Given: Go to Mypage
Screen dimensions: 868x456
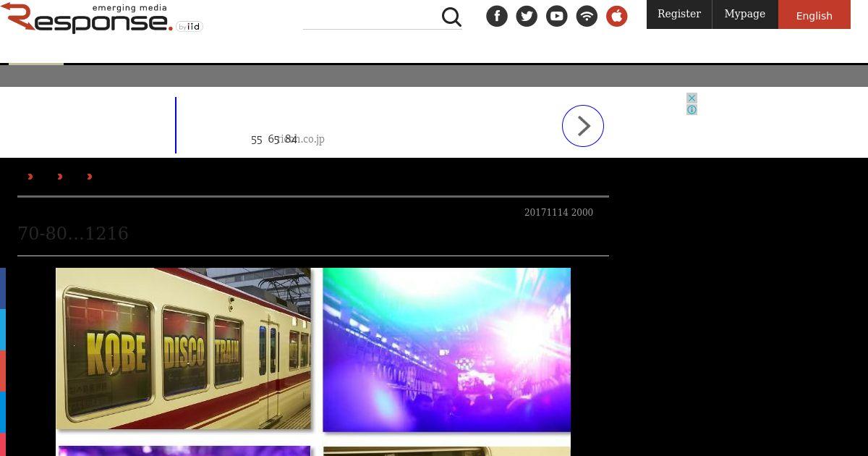Looking at the screenshot, I should click(x=745, y=14).
